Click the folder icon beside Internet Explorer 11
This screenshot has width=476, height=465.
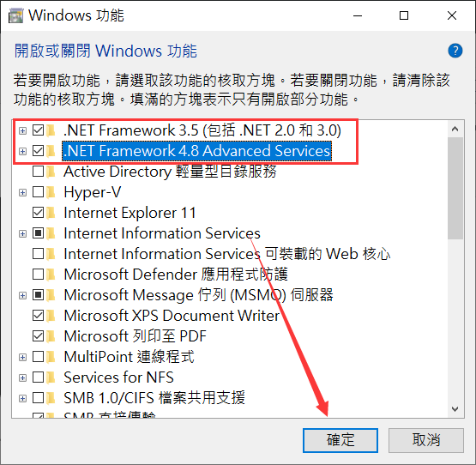pos(51,213)
